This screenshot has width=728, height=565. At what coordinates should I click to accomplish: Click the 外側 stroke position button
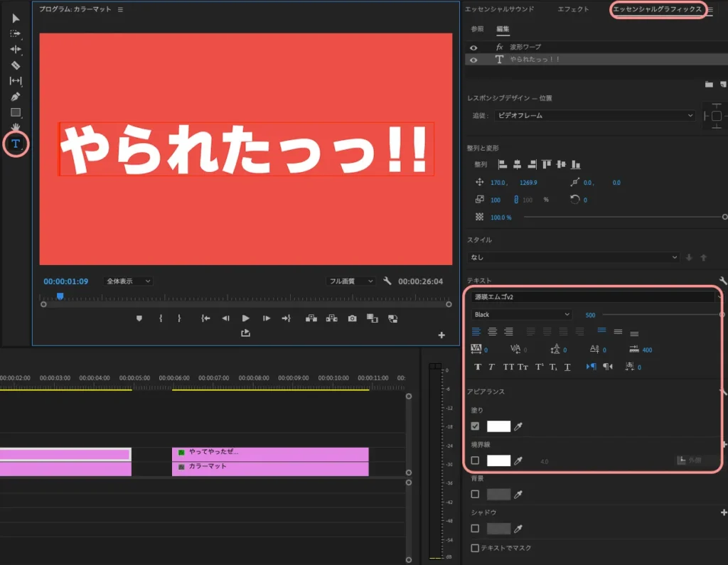tap(686, 461)
